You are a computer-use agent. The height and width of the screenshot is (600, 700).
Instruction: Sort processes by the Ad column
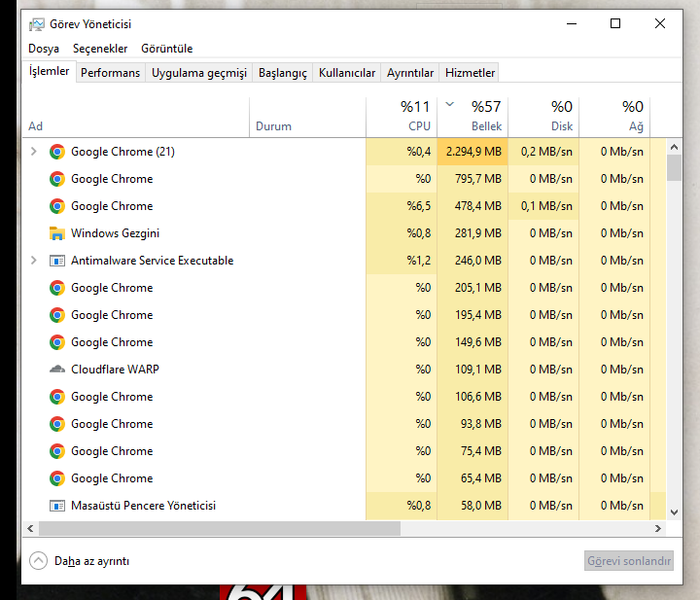coord(136,117)
